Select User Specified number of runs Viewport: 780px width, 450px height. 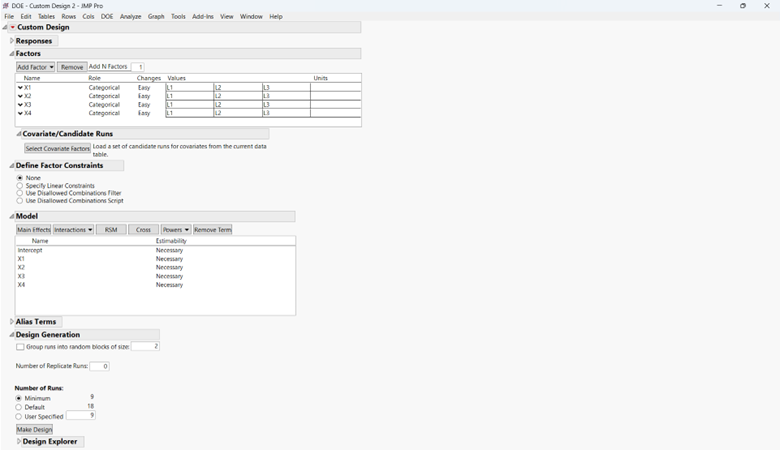19,417
